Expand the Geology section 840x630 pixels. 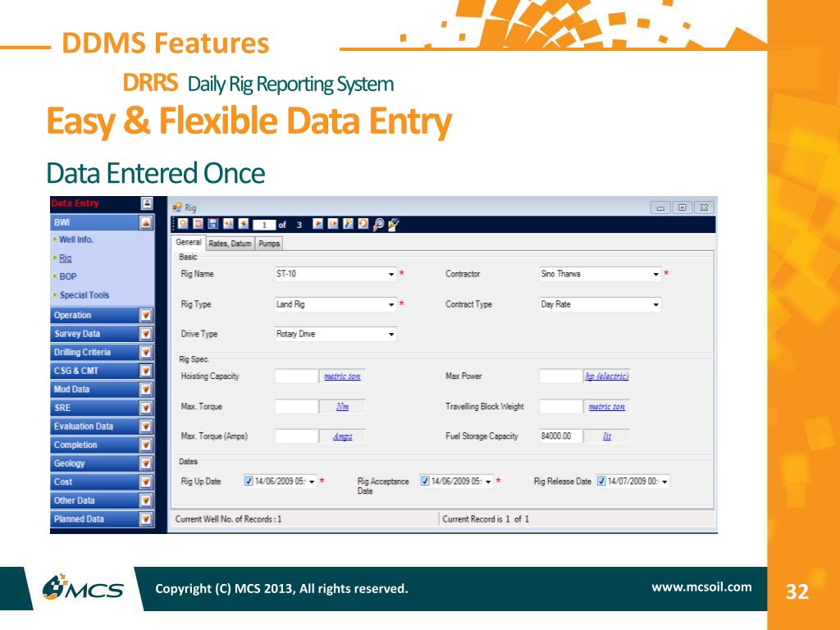pos(146,463)
